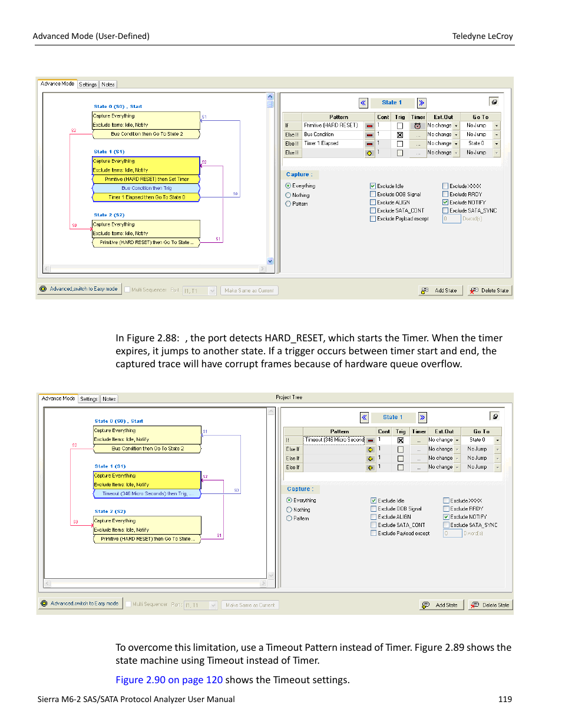Select Capture Nothing radio in upper screenshot
Image resolution: width=562 pixels, height=728 pixels.
[288, 195]
